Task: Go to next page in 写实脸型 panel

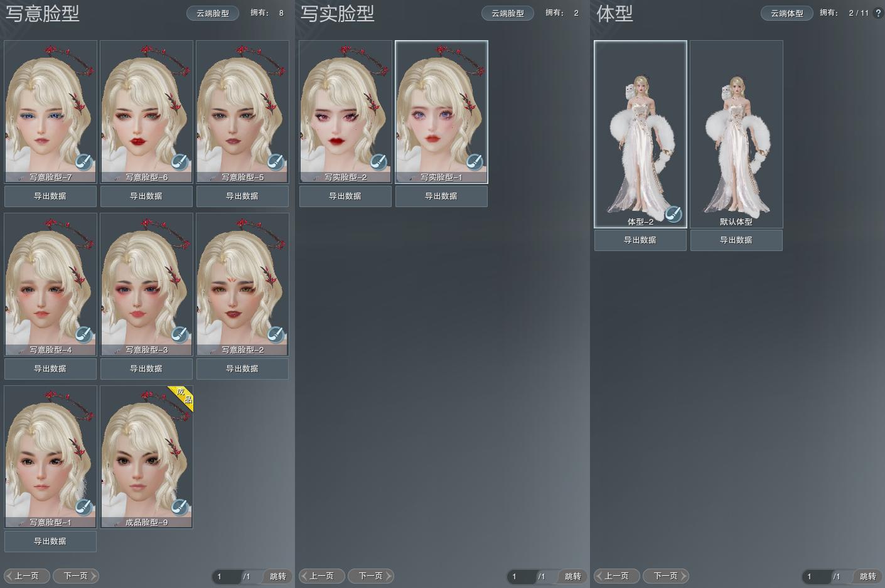Action: point(370,575)
